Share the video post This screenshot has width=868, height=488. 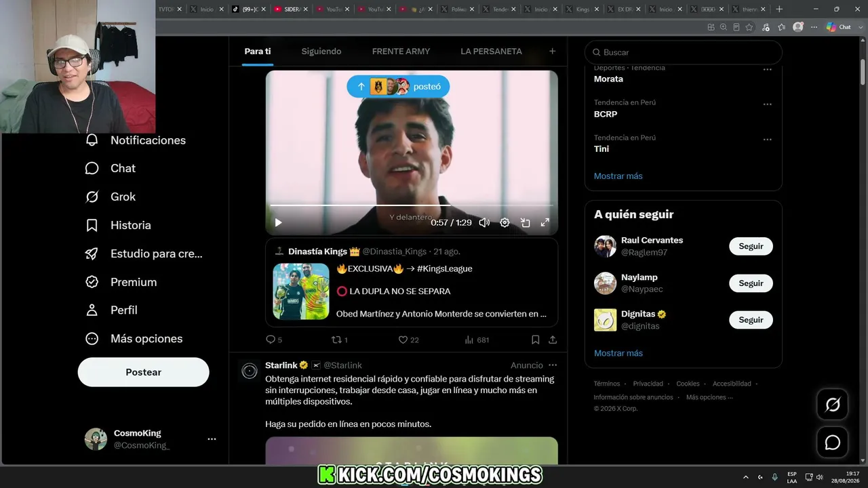[553, 340]
